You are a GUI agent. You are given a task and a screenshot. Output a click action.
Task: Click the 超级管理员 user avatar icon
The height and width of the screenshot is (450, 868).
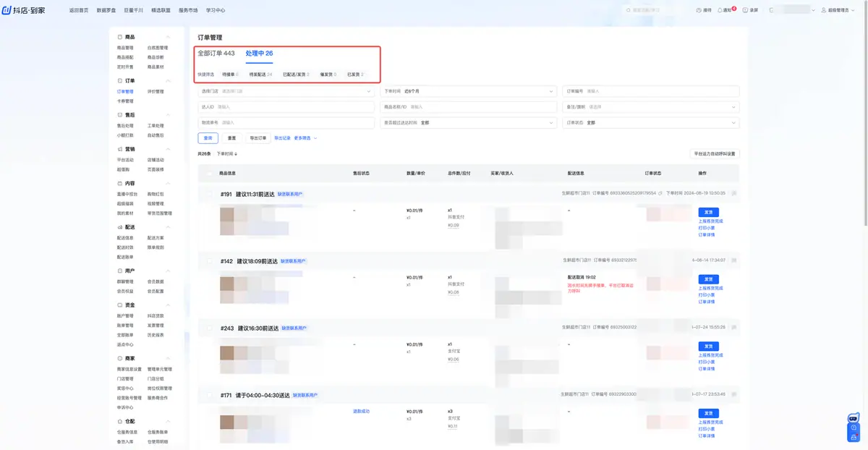point(823,10)
